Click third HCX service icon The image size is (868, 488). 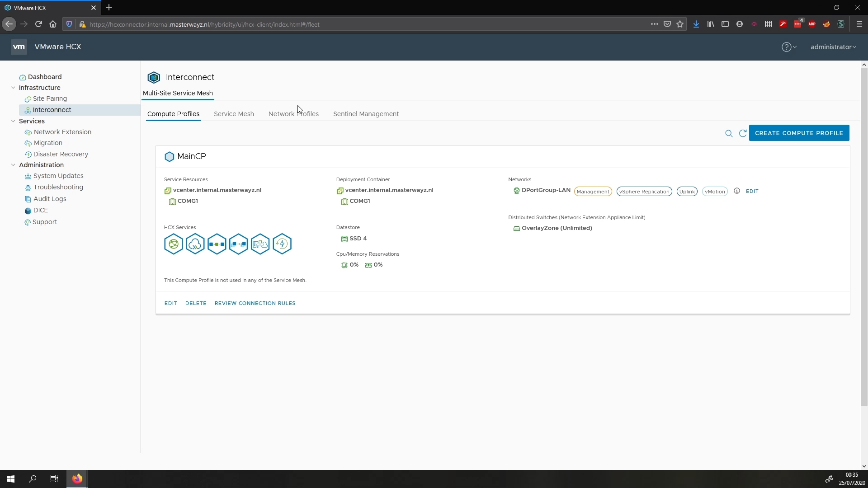coord(217,244)
